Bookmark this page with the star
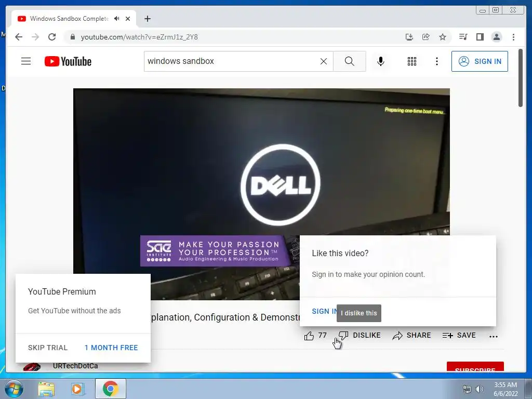The height and width of the screenshot is (399, 532). [443, 37]
